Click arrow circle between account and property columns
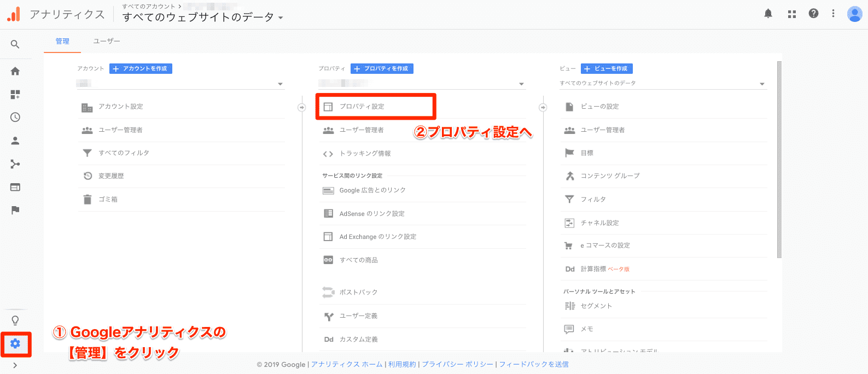The width and height of the screenshot is (868, 374). (302, 107)
